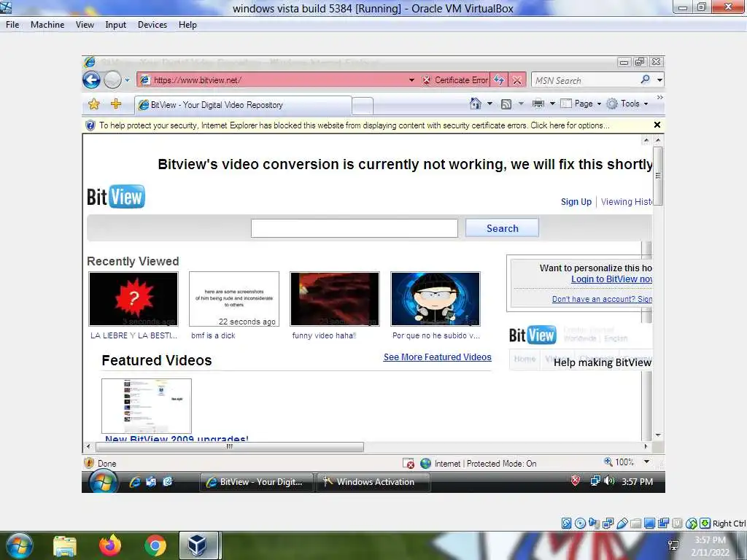Click the MSN Search magnifier icon

(646, 79)
